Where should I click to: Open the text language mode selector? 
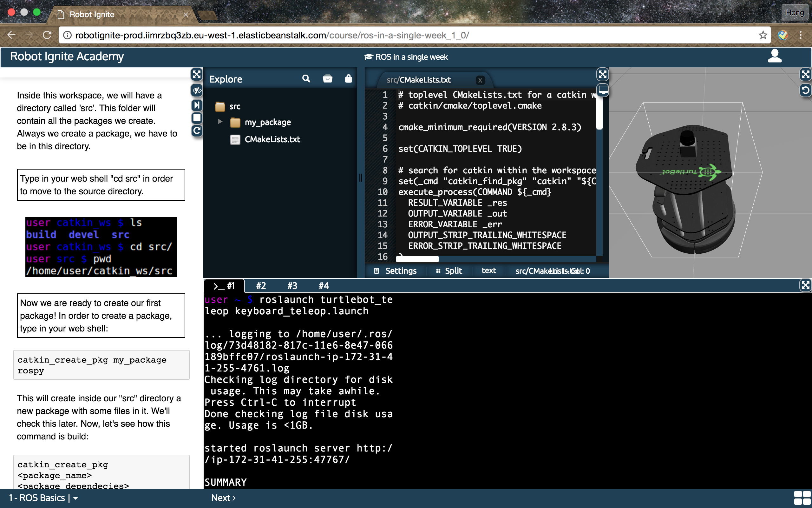click(488, 271)
